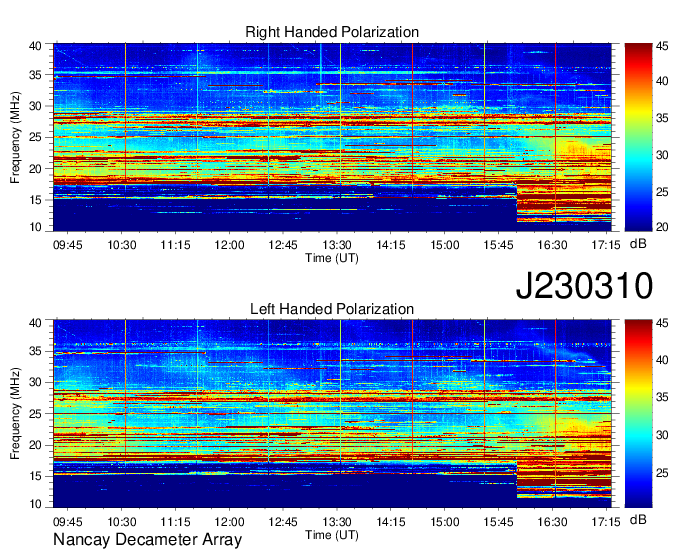Screen dimensions: 680x552
Task: Click the 13:30 time tick on Right Handed plot
Action: coord(337,245)
